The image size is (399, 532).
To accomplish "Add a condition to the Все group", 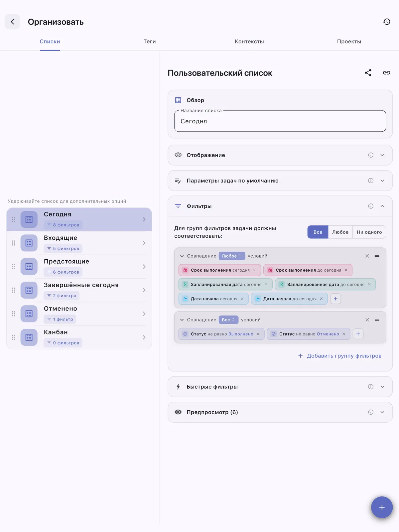I will [x=358, y=334].
